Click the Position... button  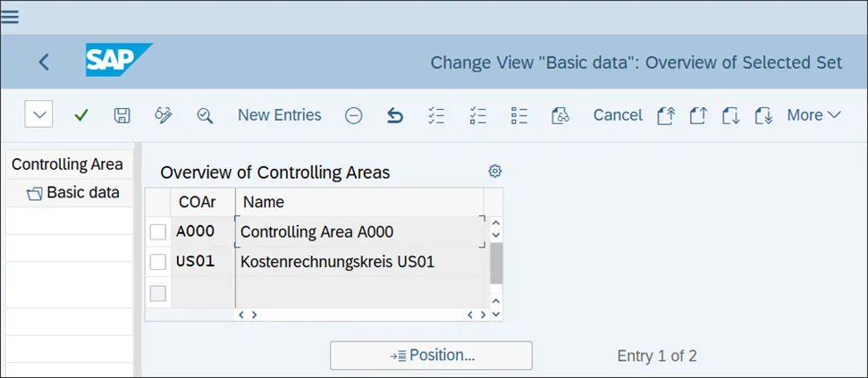(x=431, y=356)
